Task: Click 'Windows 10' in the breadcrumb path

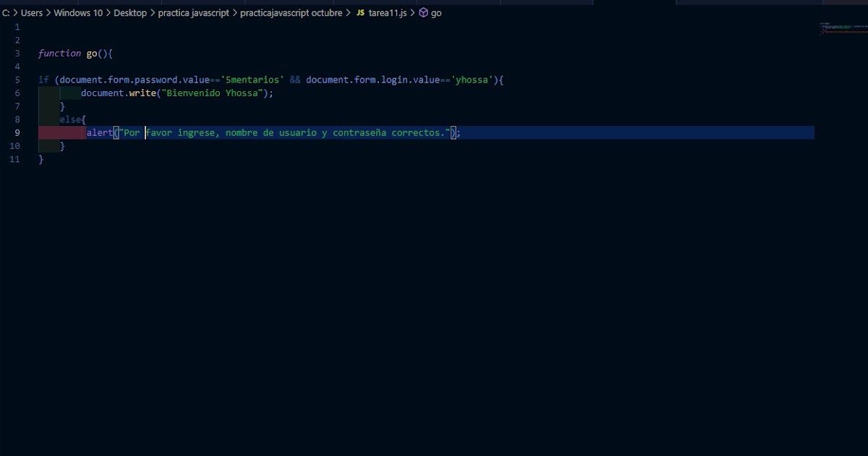Action: click(x=78, y=12)
